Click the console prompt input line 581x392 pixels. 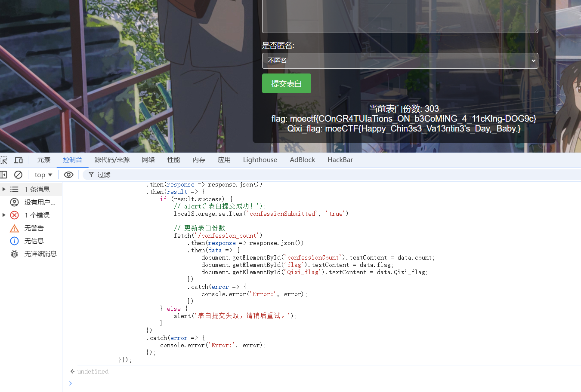tap(301, 383)
